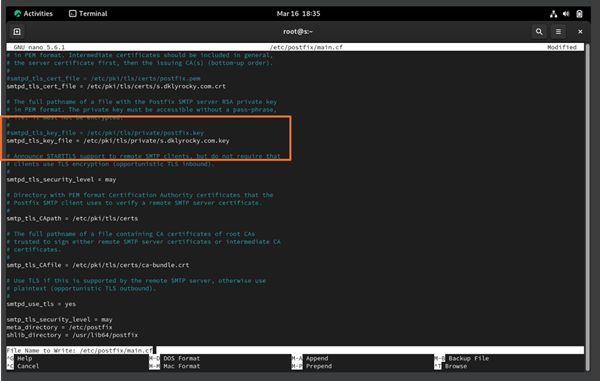600x381 pixels.
Task: Open the Terminal app menu in top bar
Action: [x=88, y=14]
